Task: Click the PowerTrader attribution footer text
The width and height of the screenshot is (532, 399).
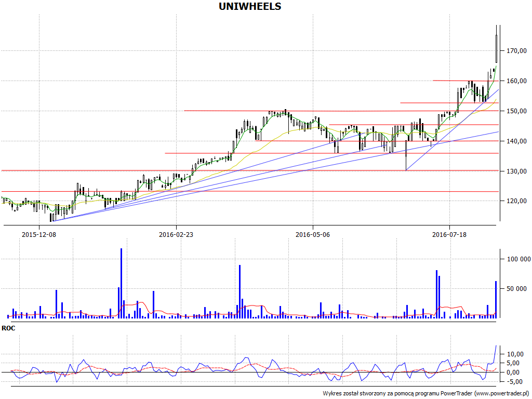Action: (427, 394)
